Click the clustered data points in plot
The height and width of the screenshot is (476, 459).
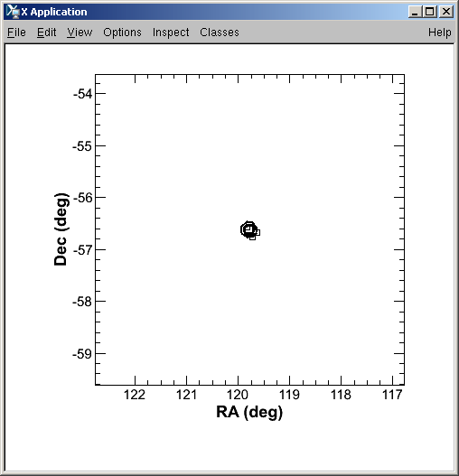[249, 230]
